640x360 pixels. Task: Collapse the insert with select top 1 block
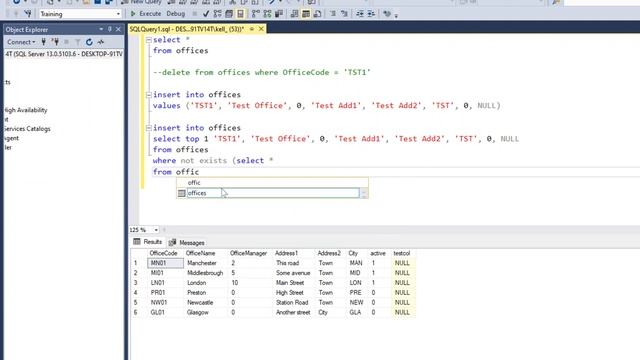click(x=149, y=128)
